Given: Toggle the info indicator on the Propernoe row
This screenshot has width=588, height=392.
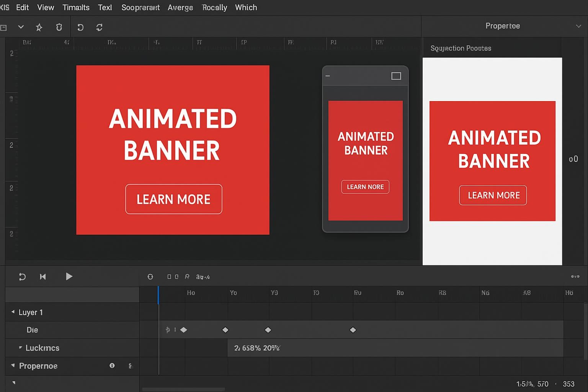Looking at the screenshot, I should (112, 366).
